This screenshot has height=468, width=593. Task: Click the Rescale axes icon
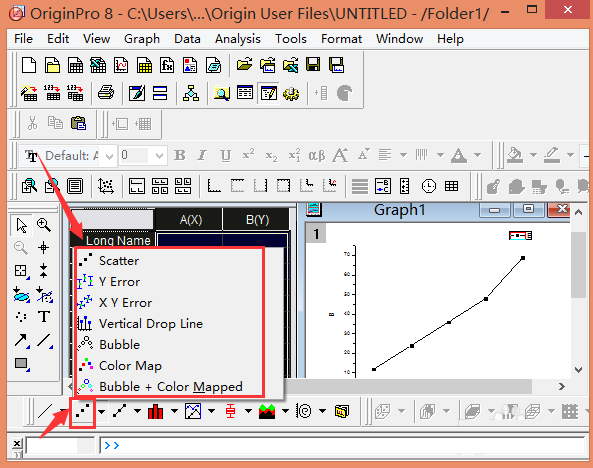coord(106,186)
